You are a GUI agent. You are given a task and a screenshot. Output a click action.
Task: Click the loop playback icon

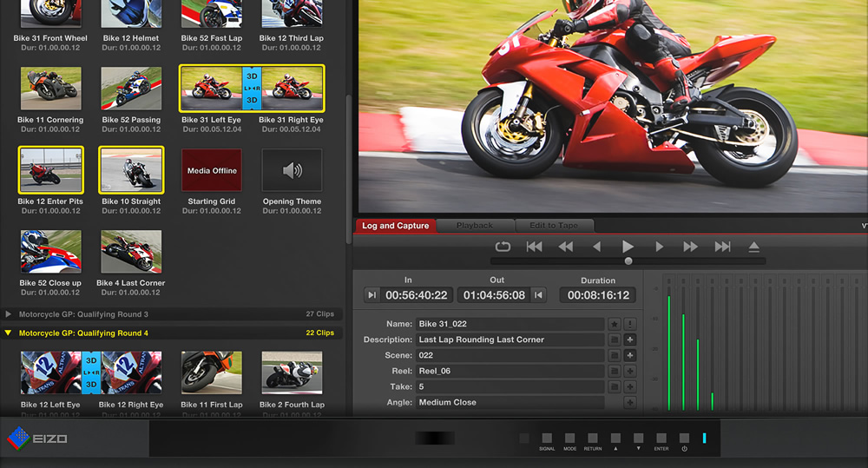click(503, 247)
